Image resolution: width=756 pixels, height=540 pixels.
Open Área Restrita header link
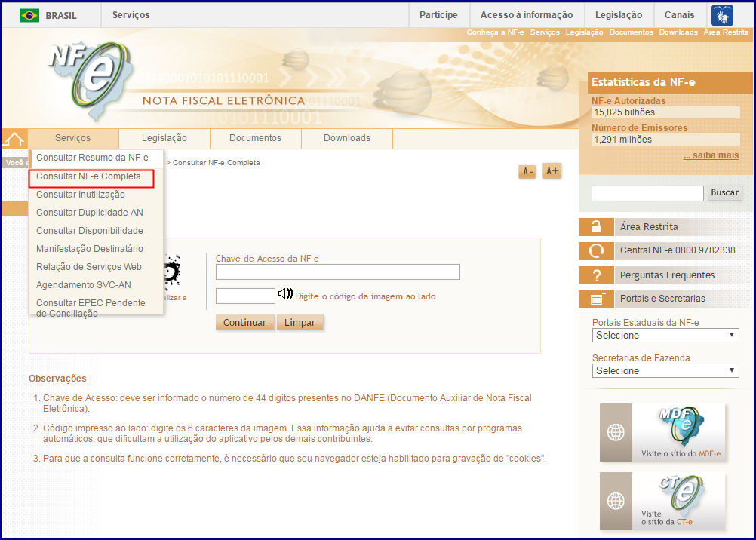(726, 32)
